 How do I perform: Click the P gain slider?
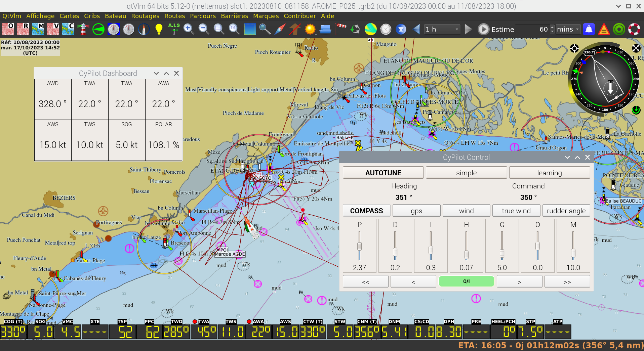pyautogui.click(x=359, y=246)
